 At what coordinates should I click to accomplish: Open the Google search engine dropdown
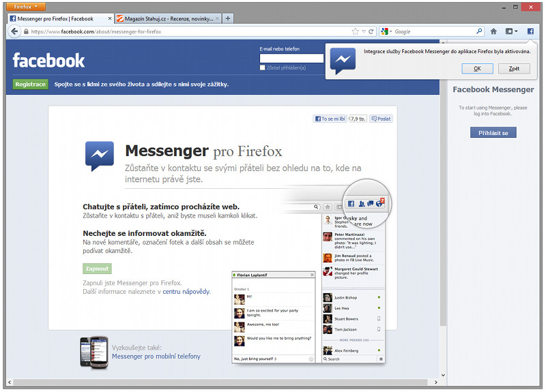(x=386, y=31)
